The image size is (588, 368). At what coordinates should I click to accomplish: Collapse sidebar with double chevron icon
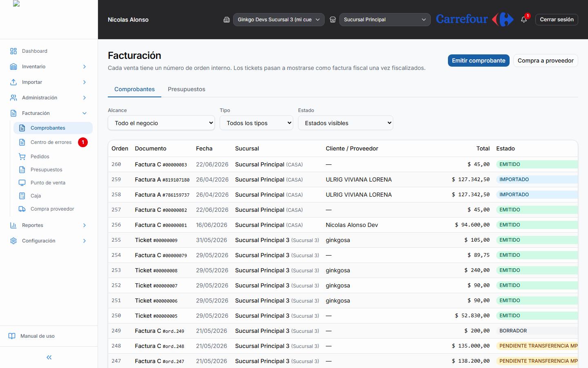click(x=49, y=357)
